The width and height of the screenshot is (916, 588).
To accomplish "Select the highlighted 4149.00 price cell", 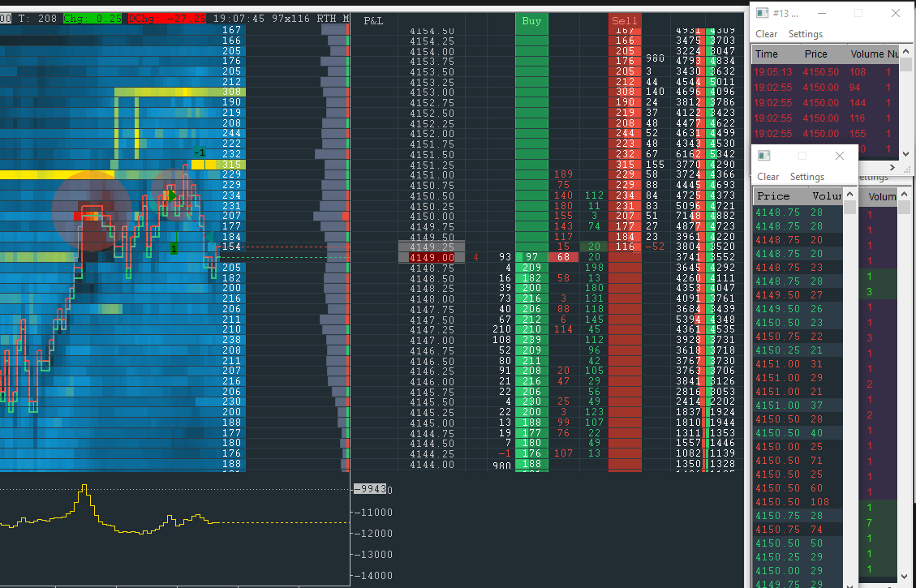I will [432, 258].
